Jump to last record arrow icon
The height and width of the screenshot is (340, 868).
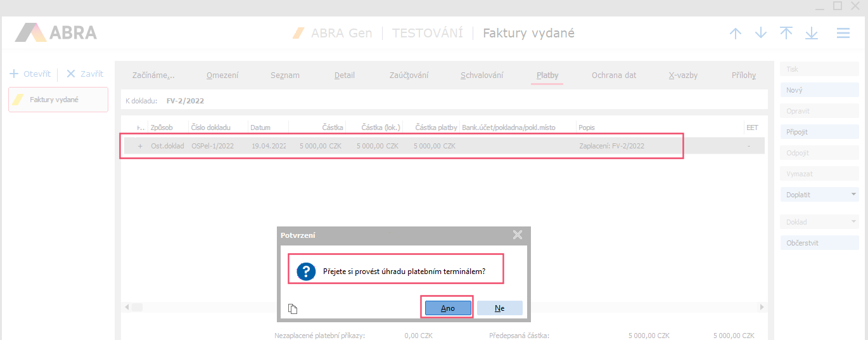[812, 34]
